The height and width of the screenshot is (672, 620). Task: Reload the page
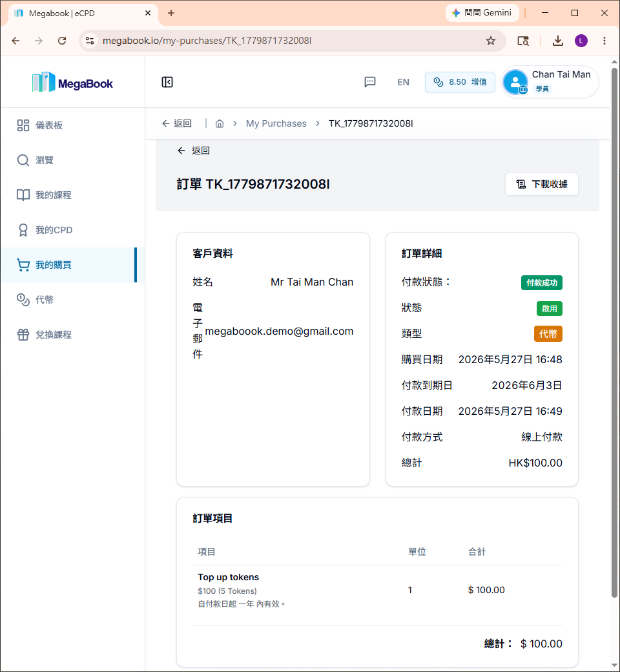point(62,41)
